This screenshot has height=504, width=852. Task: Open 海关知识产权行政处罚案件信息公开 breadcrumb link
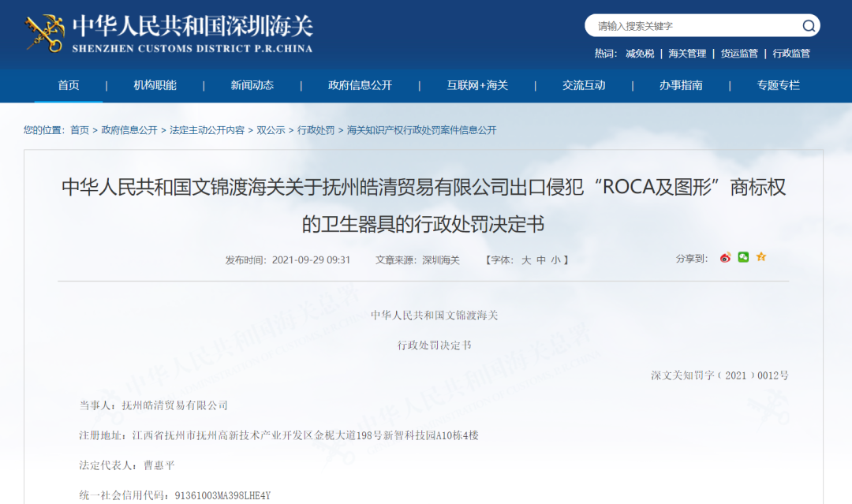[421, 130]
